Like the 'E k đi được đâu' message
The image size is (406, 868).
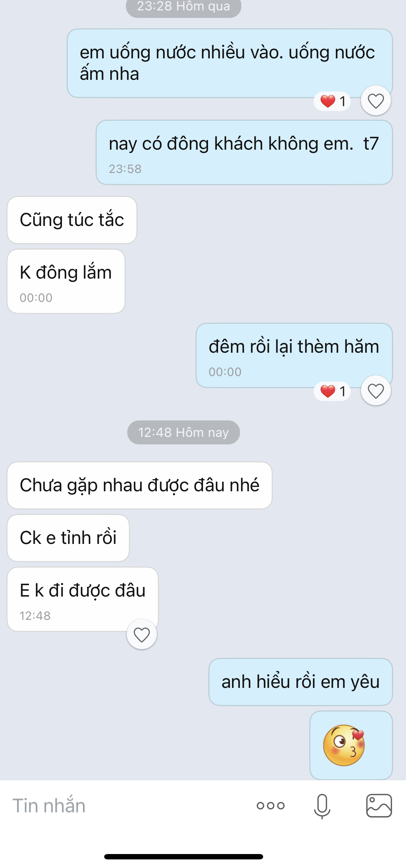point(142,635)
